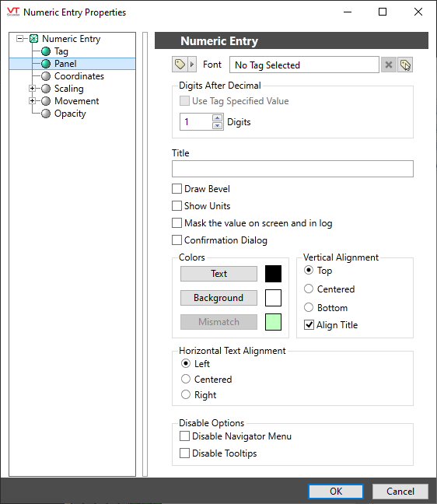Uncheck the Align Title checkbox
437x504 pixels.
coord(309,325)
